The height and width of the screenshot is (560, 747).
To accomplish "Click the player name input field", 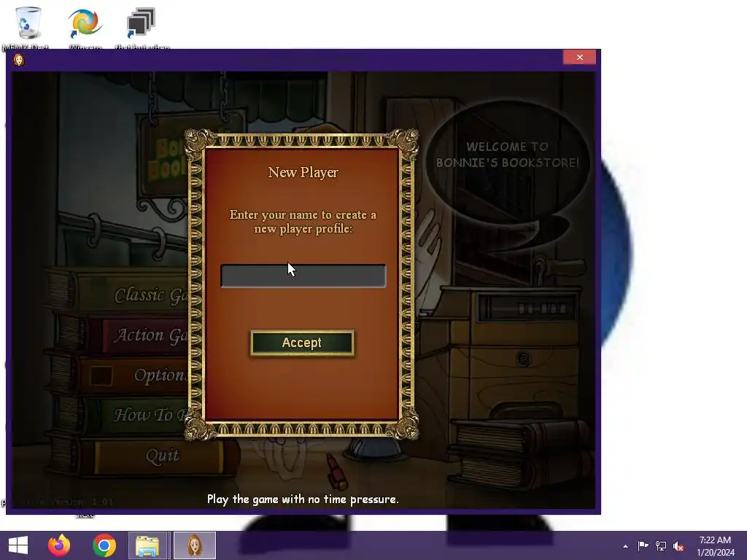I will pos(303,276).
